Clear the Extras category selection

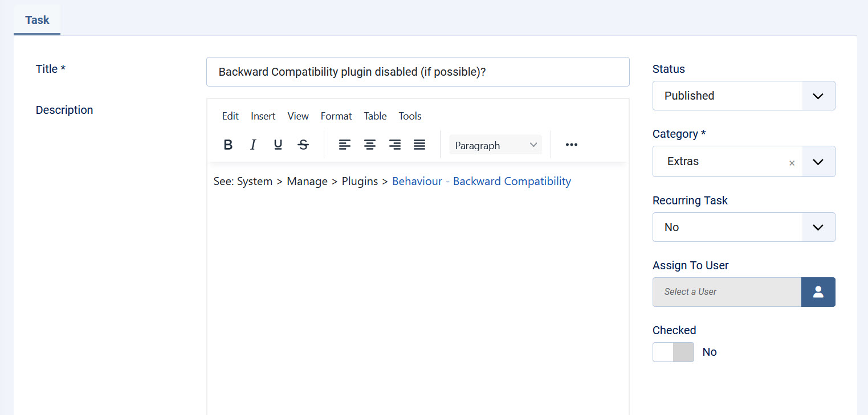pyautogui.click(x=792, y=163)
